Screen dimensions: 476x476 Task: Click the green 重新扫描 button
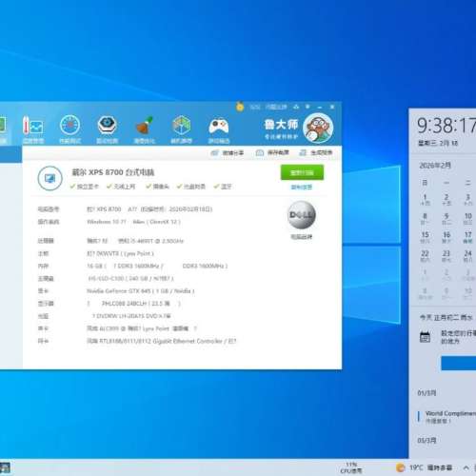pos(302,172)
